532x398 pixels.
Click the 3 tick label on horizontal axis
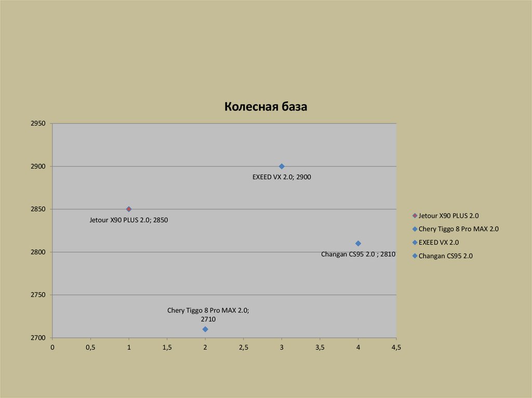point(282,348)
